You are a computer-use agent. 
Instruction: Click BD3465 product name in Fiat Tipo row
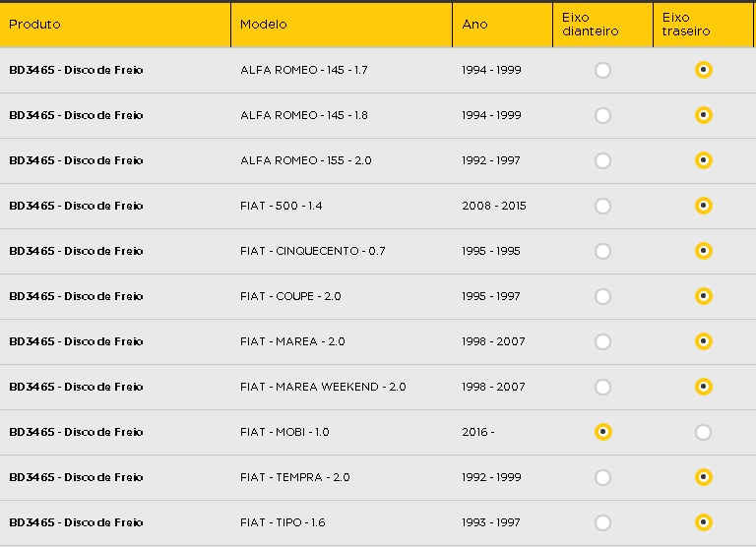click(x=76, y=523)
